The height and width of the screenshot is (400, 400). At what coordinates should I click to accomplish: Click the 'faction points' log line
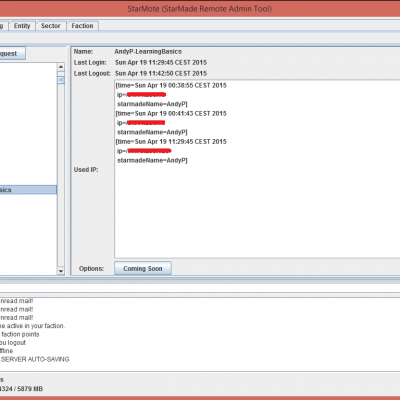[x=20, y=334]
